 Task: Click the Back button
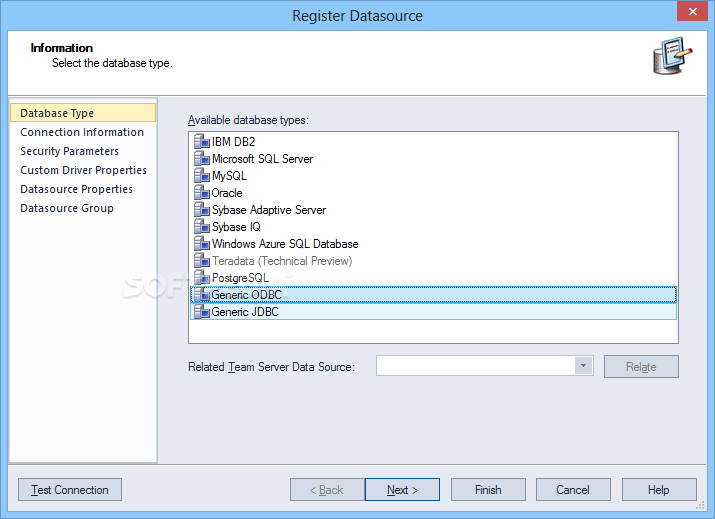pyautogui.click(x=327, y=490)
